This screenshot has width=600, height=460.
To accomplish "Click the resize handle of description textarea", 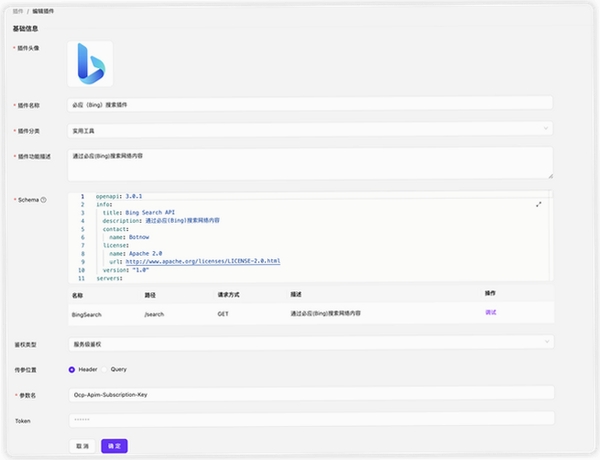I will coord(550,176).
